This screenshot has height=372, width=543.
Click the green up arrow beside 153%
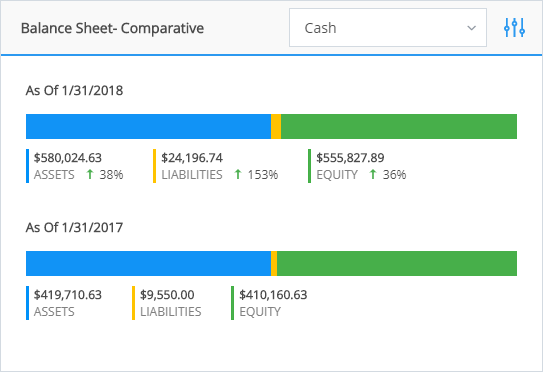click(x=238, y=174)
